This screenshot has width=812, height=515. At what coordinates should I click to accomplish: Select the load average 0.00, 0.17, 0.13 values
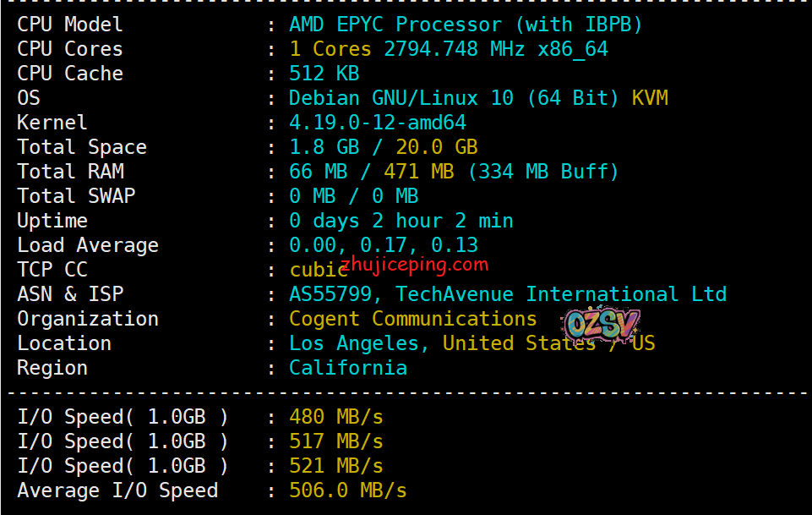click(x=383, y=245)
